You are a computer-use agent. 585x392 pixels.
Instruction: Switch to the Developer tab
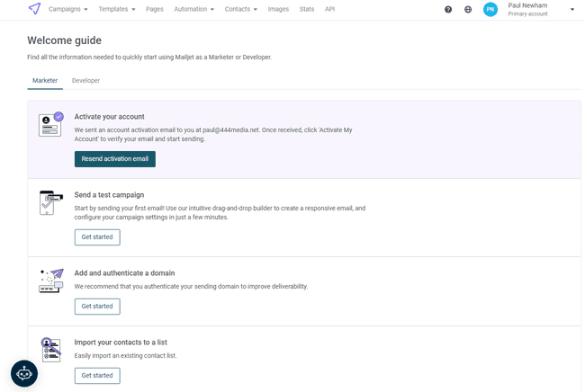pyautogui.click(x=85, y=81)
